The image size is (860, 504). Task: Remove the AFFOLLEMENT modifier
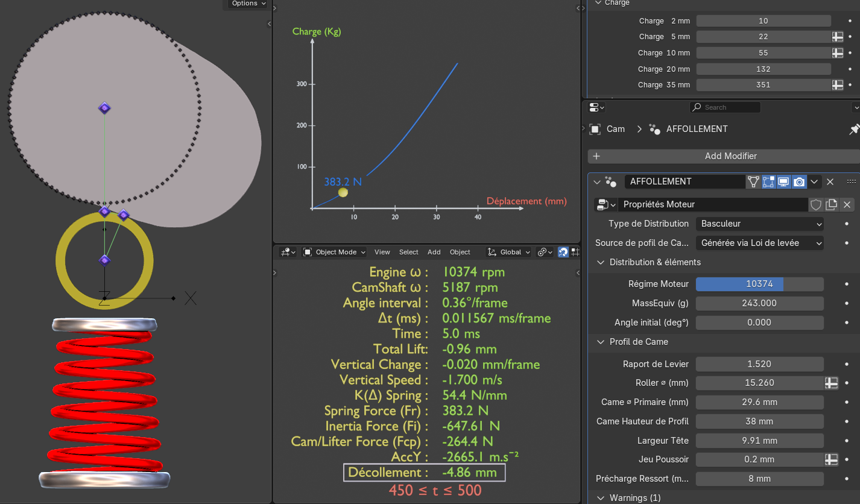830,181
